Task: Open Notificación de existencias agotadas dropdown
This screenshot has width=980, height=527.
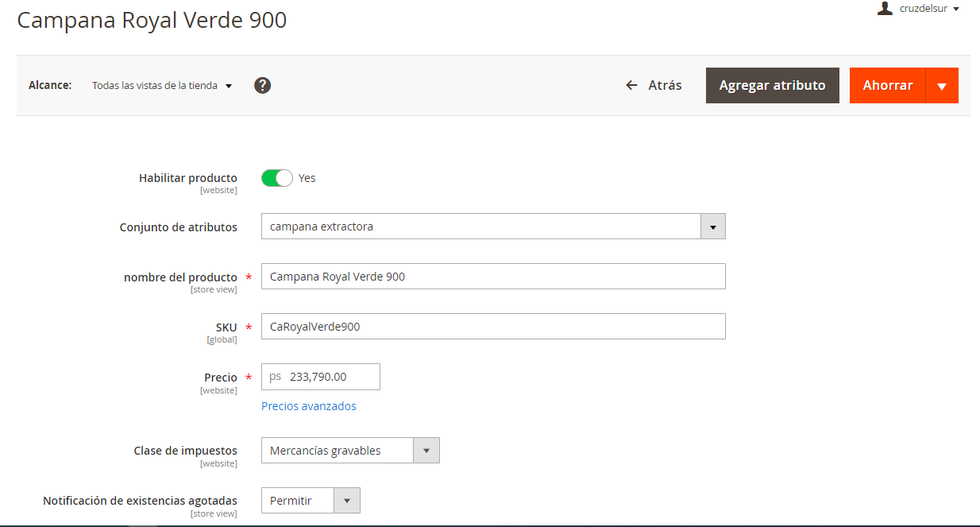Action: click(x=346, y=501)
